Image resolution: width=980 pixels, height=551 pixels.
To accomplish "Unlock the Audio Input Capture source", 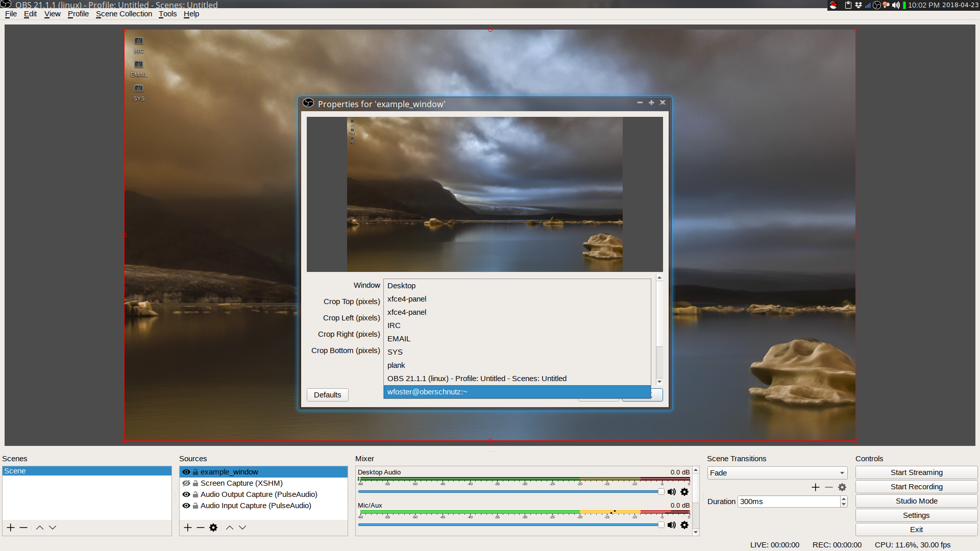I will tap(195, 506).
